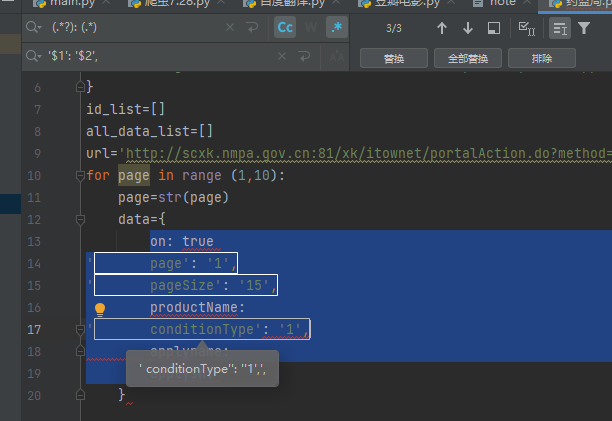Click line number 17 in gutter
The image size is (612, 421).
click(34, 330)
